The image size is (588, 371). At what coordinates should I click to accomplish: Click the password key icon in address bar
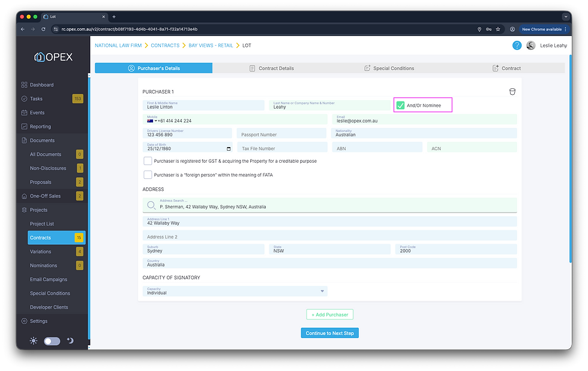click(x=488, y=29)
